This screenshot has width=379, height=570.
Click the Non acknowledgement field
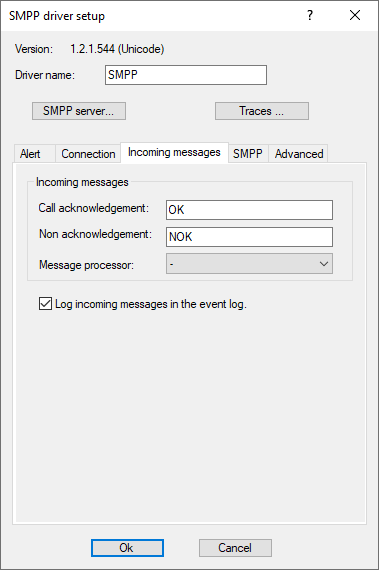[249, 237]
